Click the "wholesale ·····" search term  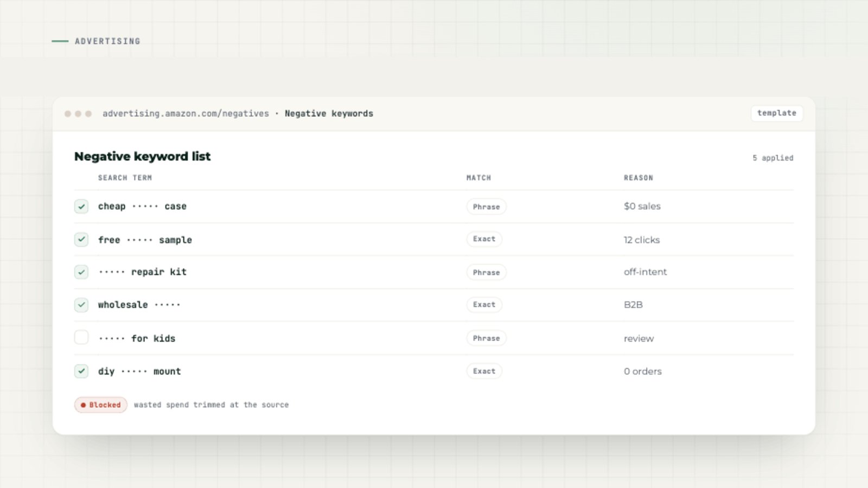(139, 305)
